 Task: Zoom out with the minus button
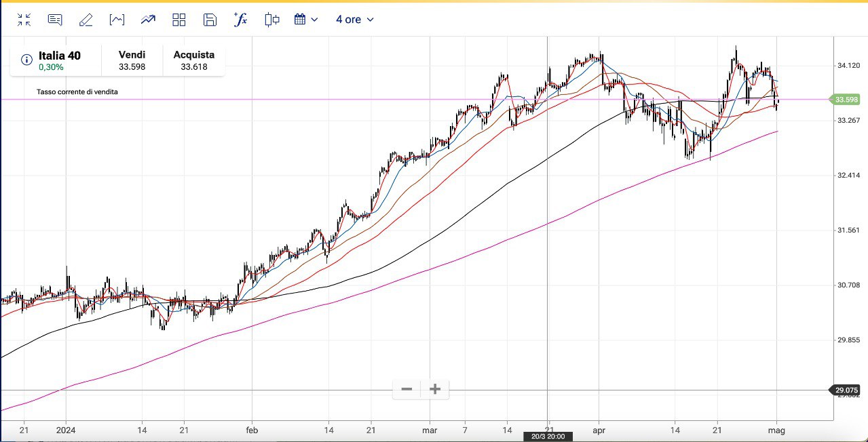[x=407, y=389]
